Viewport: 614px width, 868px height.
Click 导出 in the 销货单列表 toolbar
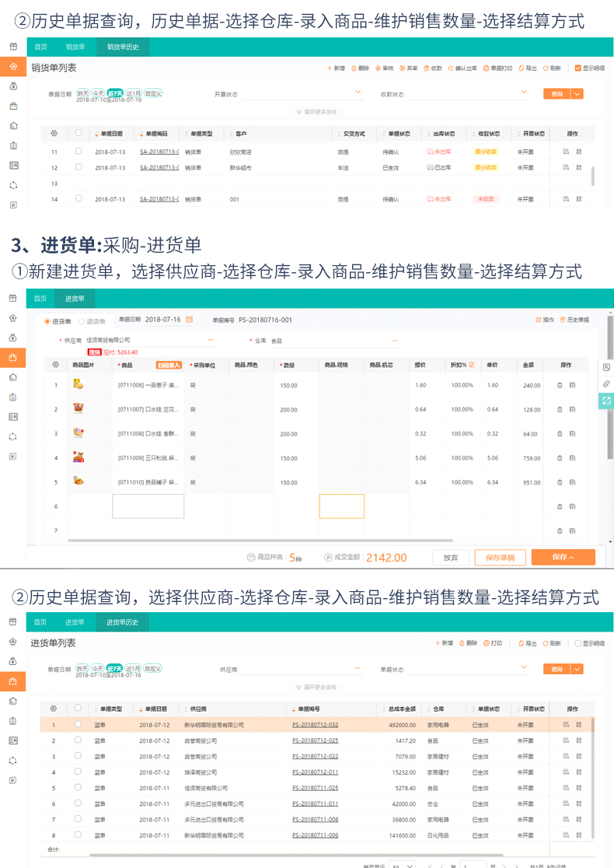[x=528, y=68]
